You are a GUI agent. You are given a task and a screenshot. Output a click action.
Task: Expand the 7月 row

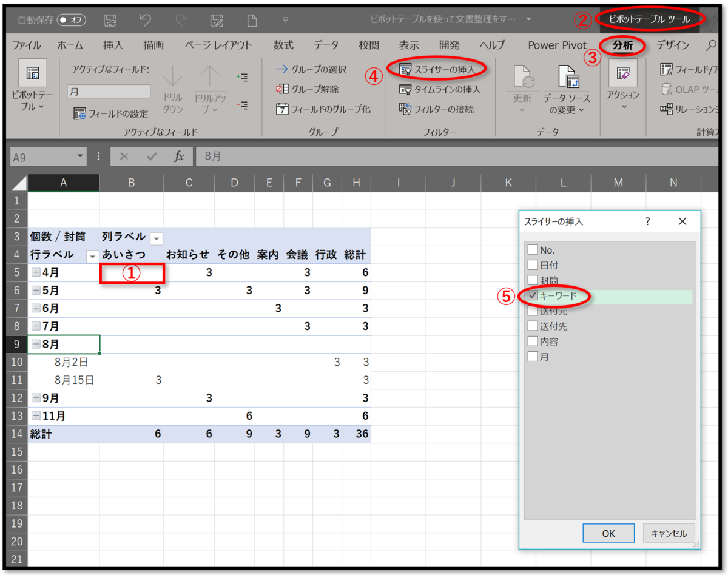36,326
